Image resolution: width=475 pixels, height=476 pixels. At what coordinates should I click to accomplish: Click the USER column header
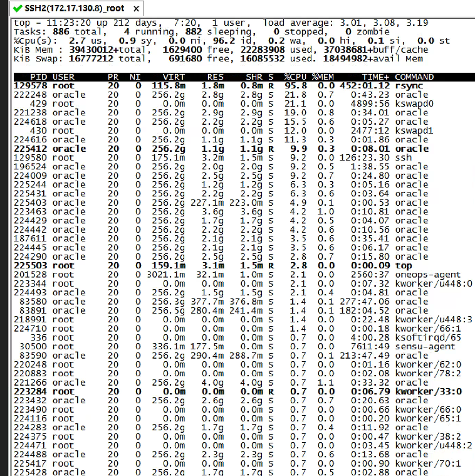(x=63, y=77)
